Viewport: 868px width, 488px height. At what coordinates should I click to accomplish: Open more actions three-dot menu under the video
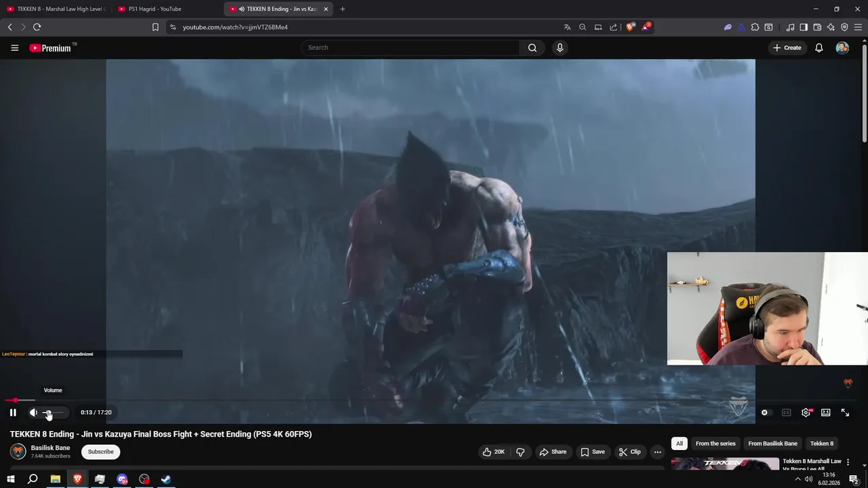(657, 451)
